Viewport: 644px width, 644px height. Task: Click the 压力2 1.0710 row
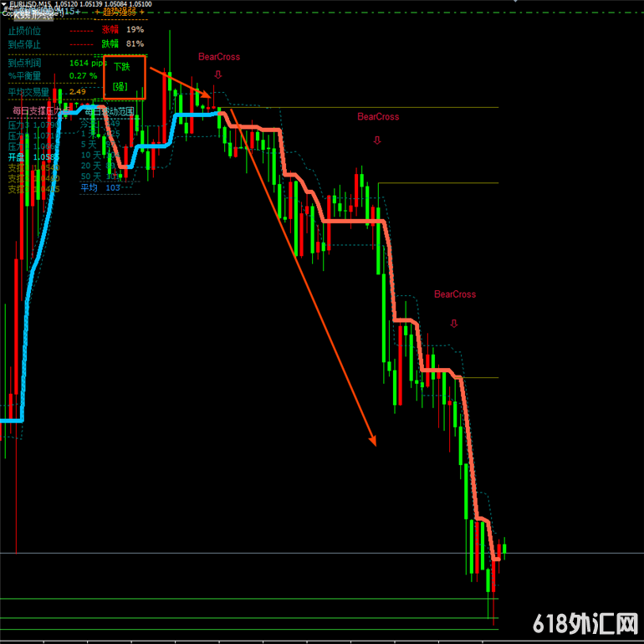coord(33,135)
